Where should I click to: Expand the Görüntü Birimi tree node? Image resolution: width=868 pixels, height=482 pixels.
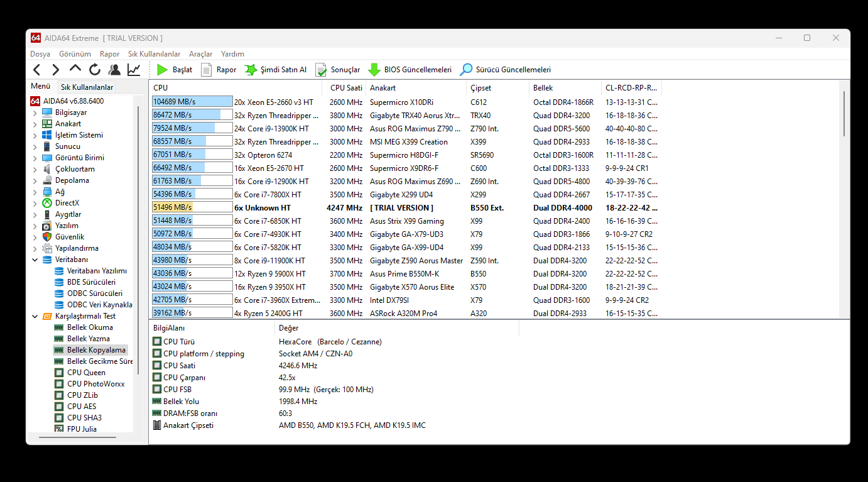pos(35,158)
